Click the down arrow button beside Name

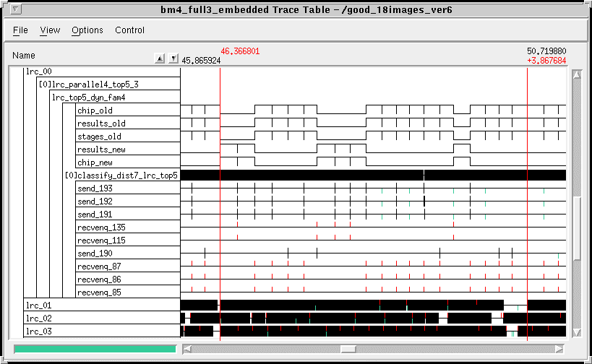click(x=173, y=58)
